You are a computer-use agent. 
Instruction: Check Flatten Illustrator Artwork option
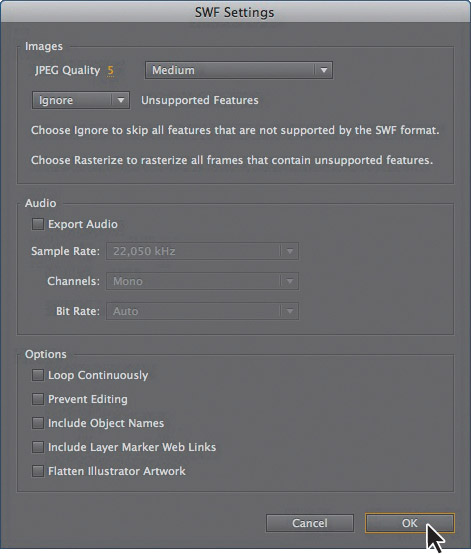38,471
